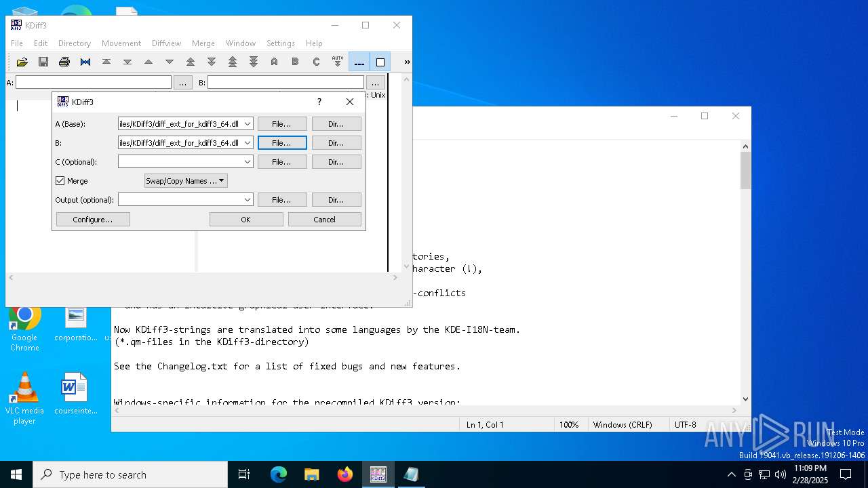The width and height of the screenshot is (868, 488).
Task: Open files with the folder toolbar icon
Action: point(22,62)
